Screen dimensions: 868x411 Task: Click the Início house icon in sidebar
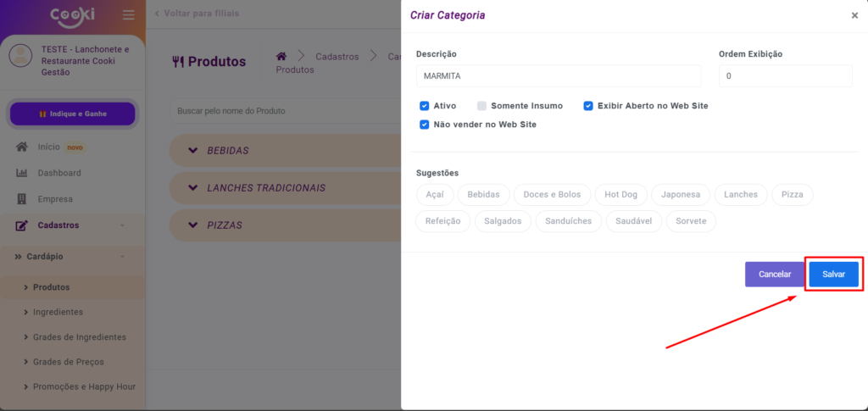point(22,147)
